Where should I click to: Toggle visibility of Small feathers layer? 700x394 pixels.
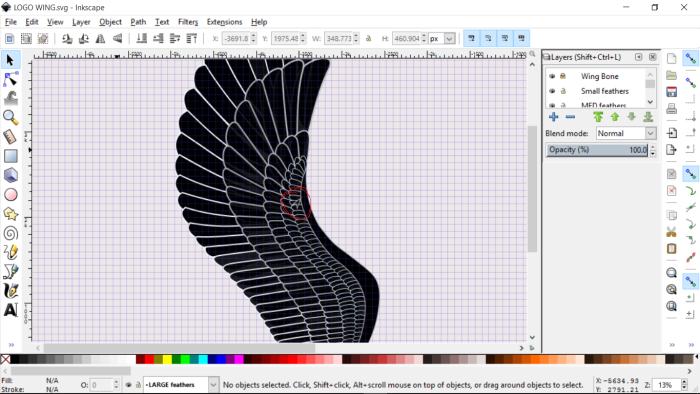[x=552, y=91]
